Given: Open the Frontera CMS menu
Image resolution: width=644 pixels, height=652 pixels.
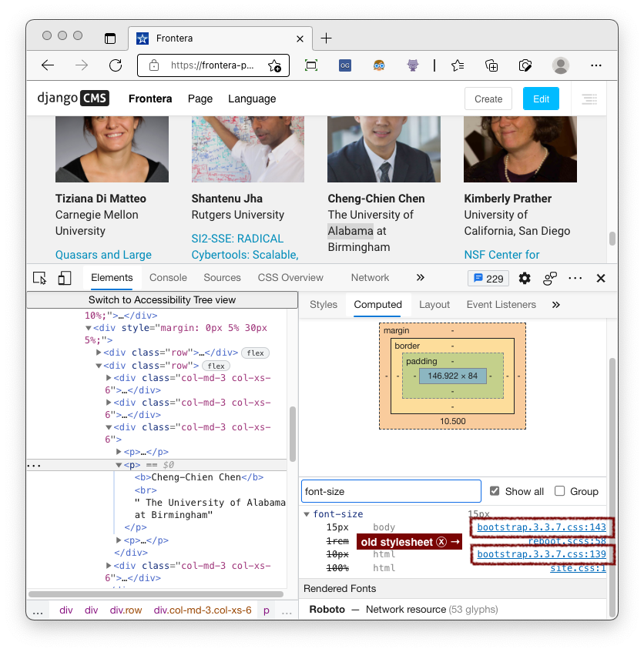Looking at the screenshot, I should point(150,99).
